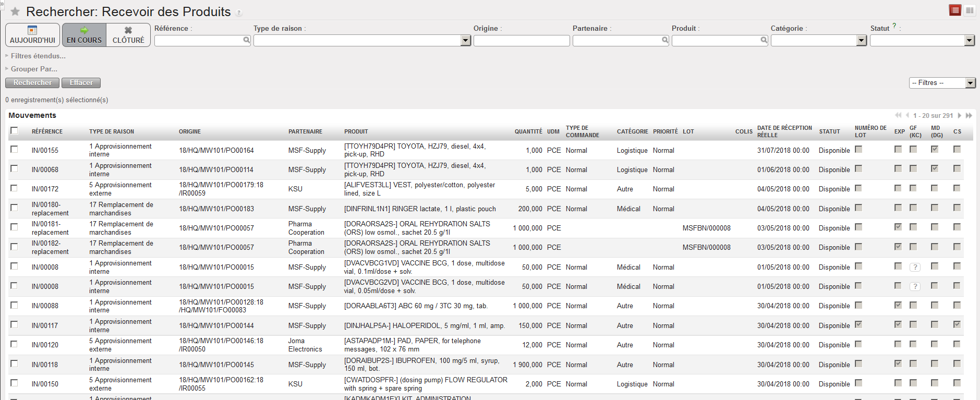Click help question mark next to Statut
980x400 pixels.
pos(894,26)
